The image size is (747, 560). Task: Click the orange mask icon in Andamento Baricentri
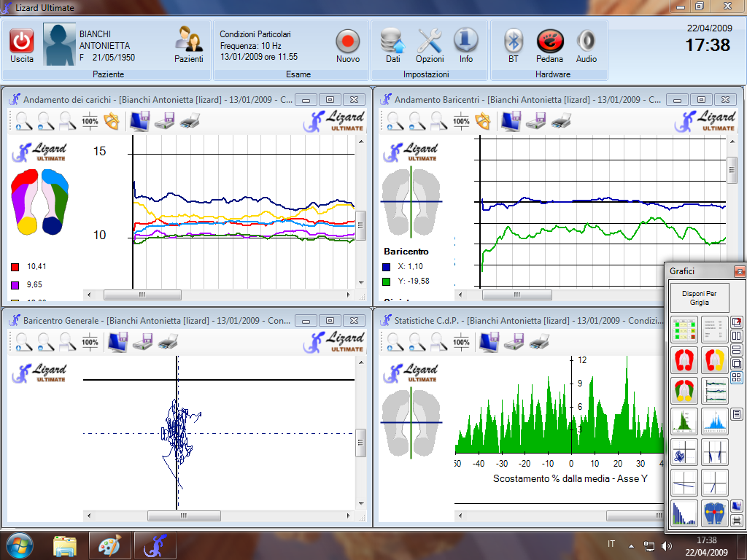point(482,121)
